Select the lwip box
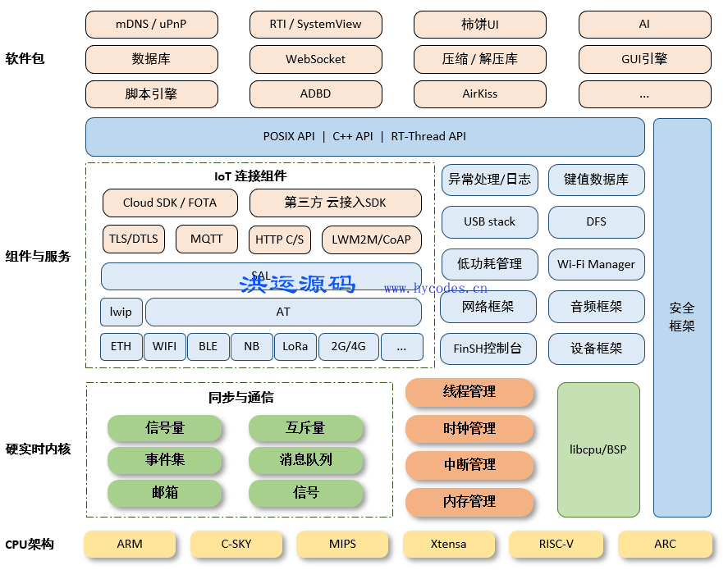Image resolution: width=728 pixels, height=570 pixels. click(x=121, y=312)
